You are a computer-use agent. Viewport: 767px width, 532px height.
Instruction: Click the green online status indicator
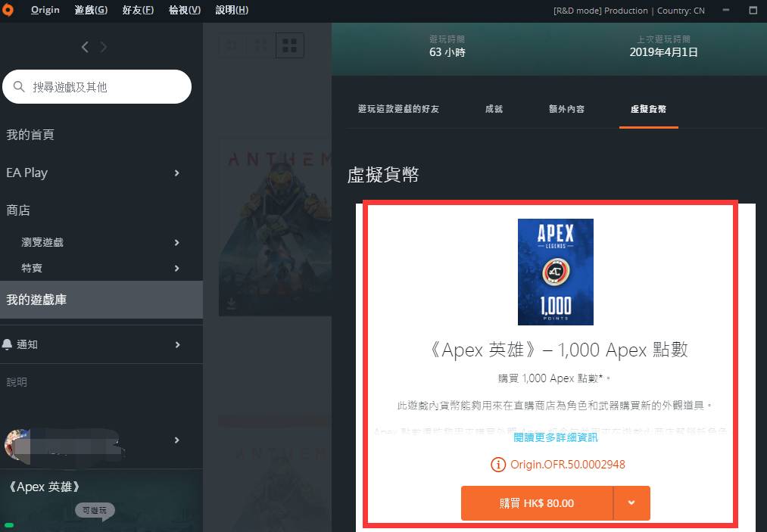(x=9, y=524)
